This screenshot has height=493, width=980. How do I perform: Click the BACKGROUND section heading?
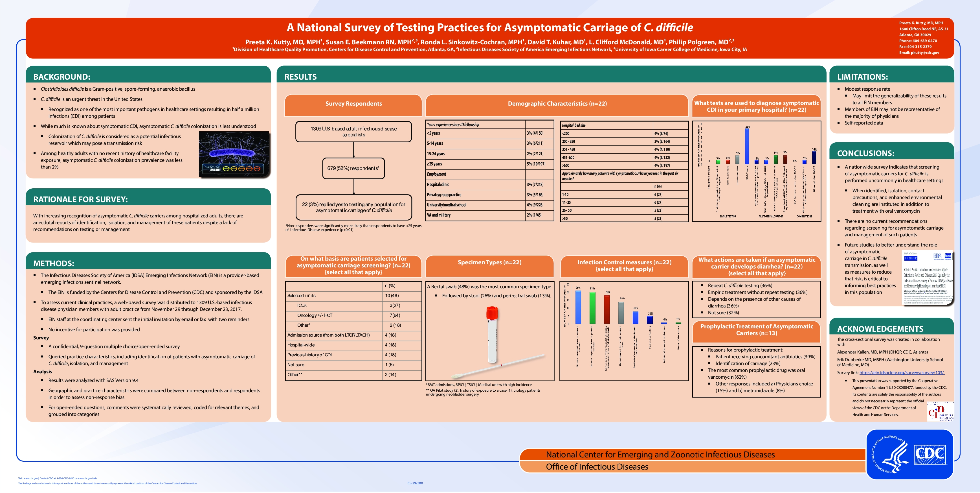[61, 77]
